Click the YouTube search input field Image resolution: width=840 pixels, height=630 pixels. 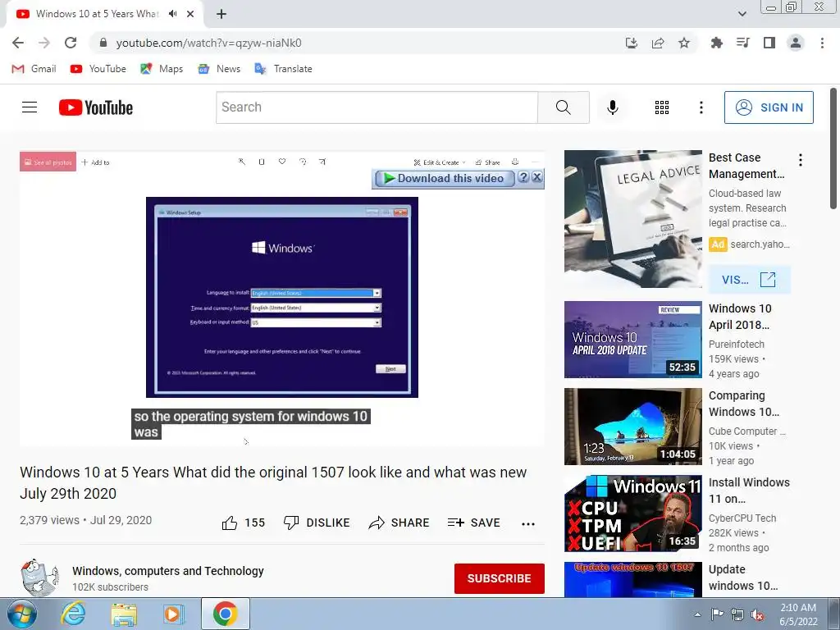click(x=377, y=107)
